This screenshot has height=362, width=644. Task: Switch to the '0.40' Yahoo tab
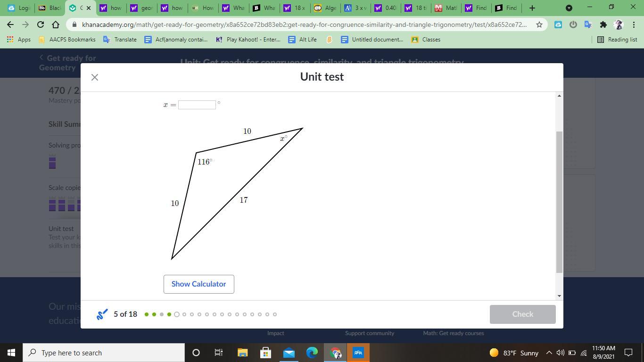pos(386,8)
